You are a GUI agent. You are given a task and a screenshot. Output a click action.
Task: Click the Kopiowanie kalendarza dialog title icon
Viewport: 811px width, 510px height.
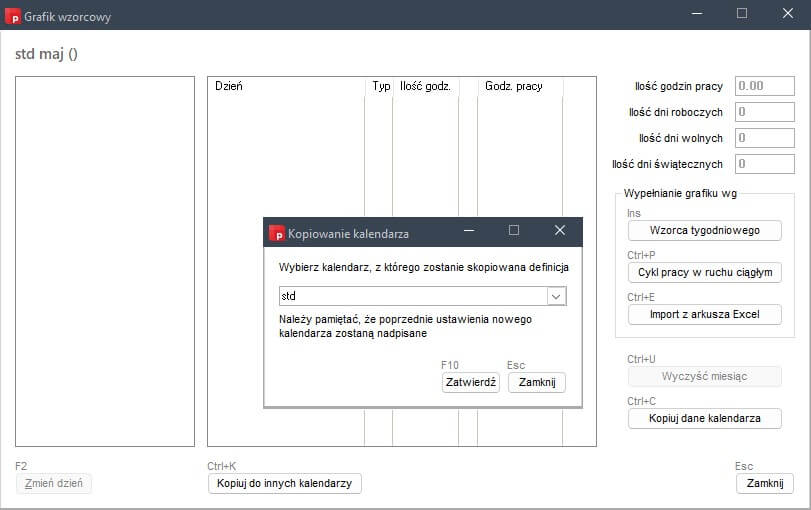[277, 233]
